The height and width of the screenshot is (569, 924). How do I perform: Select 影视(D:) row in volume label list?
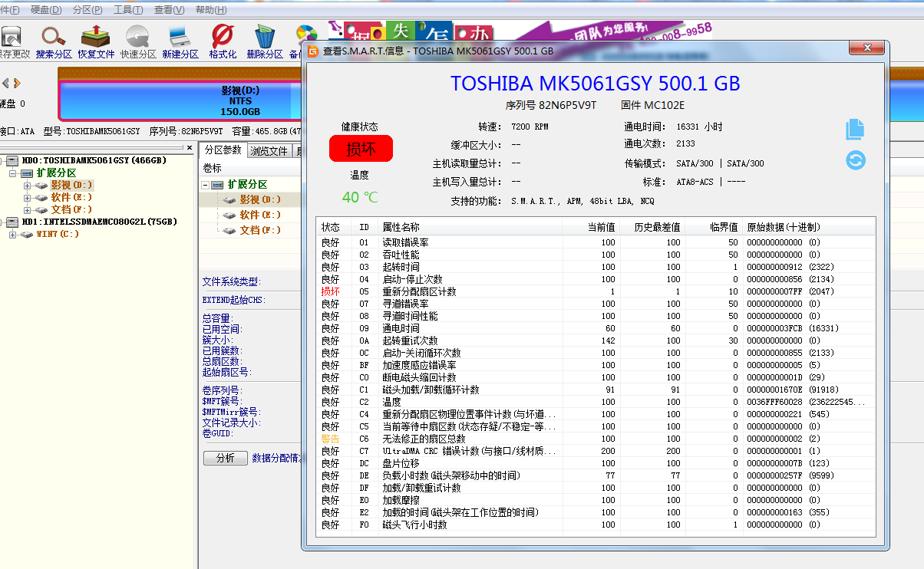click(260, 199)
